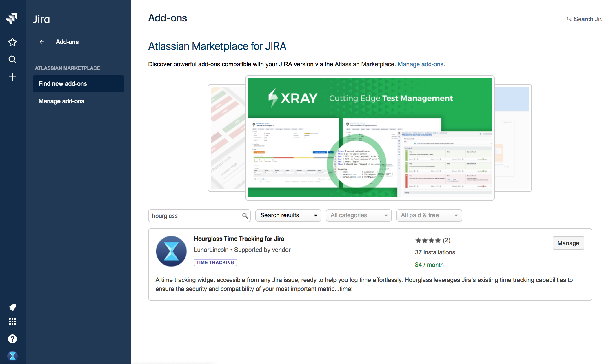Go back using the arrow beside Add-ons

(42, 42)
